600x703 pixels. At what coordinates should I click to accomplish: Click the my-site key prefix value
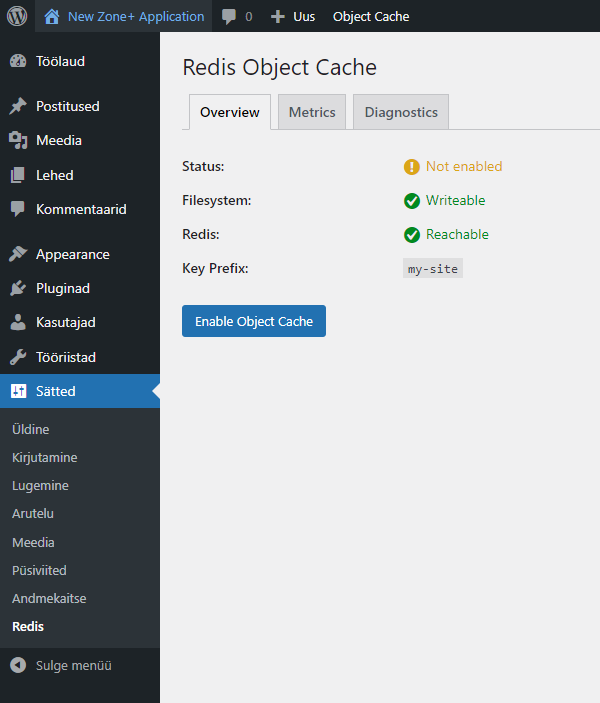[x=433, y=269]
